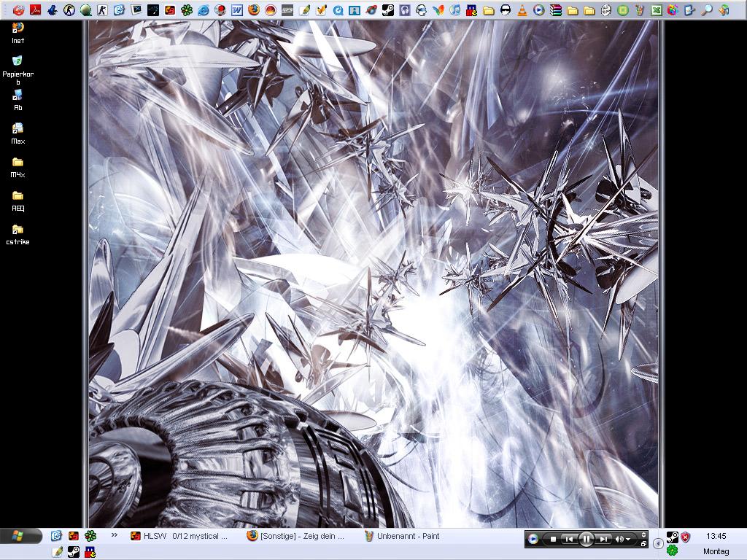Screen dimensions: 747x560
Task: Open Steam icon in the system tray
Action: [x=672, y=537]
